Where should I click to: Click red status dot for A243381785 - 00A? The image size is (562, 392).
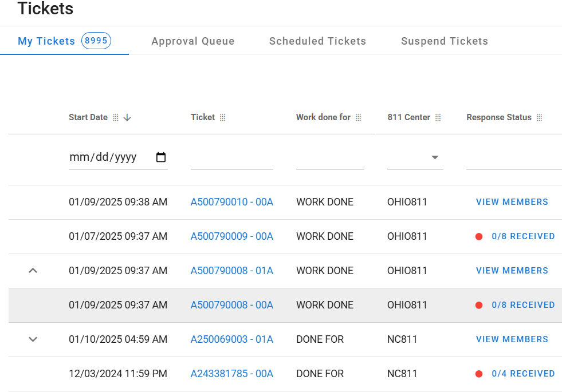point(479,374)
